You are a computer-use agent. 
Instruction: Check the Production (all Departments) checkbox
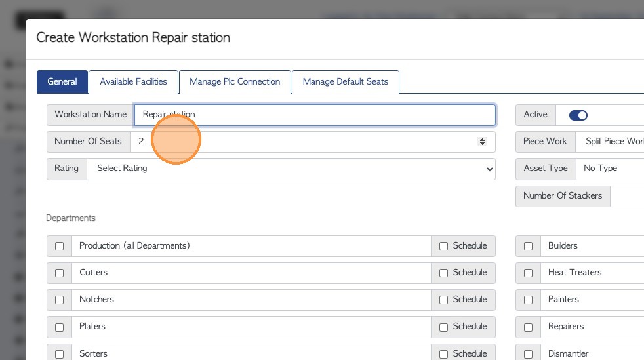click(60, 247)
